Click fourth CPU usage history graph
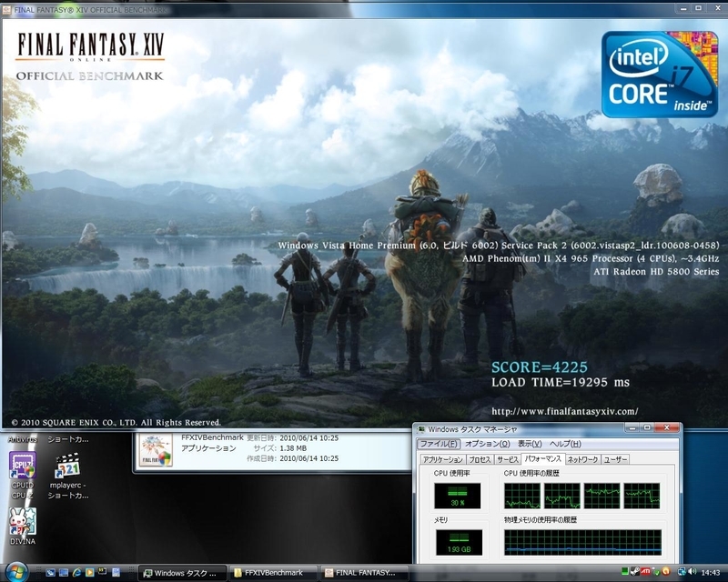Image resolution: width=728 pixels, height=582 pixels. [x=642, y=496]
